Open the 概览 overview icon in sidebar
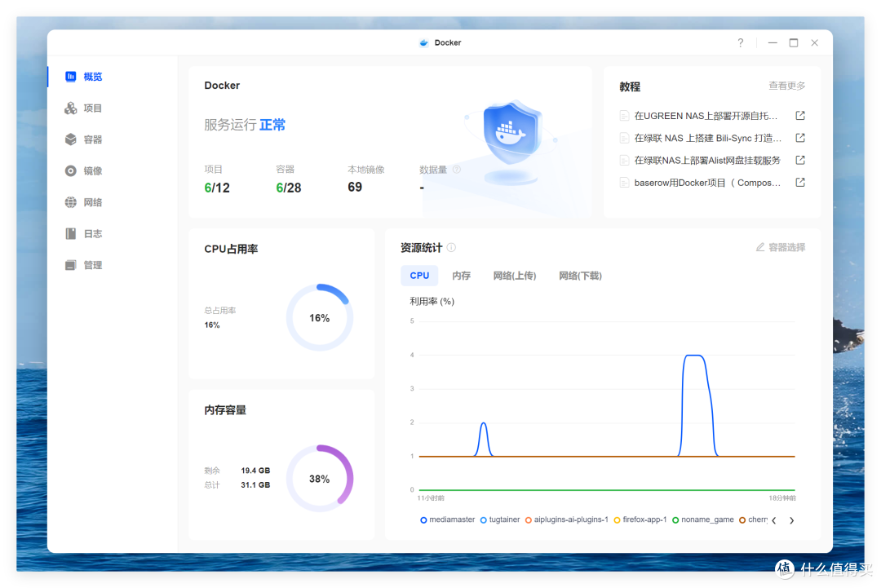The image size is (881, 588). [x=70, y=77]
